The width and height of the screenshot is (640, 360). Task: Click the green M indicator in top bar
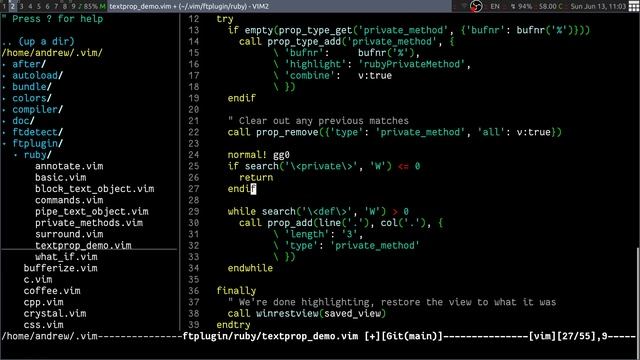tap(102, 6)
